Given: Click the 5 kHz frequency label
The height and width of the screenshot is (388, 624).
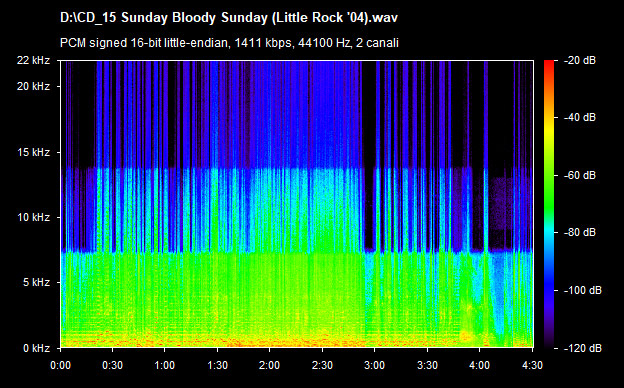Looking at the screenshot, I should [36, 283].
